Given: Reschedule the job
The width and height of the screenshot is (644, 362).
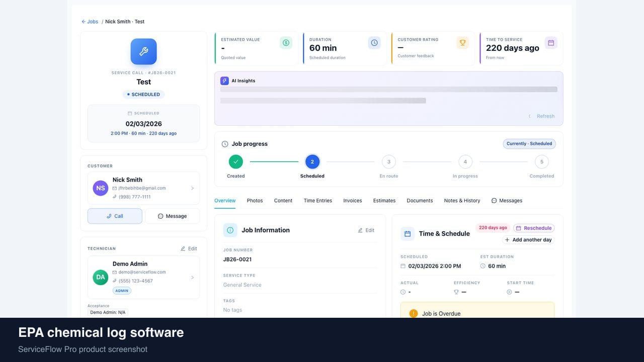Looking at the screenshot, I should [x=534, y=228].
